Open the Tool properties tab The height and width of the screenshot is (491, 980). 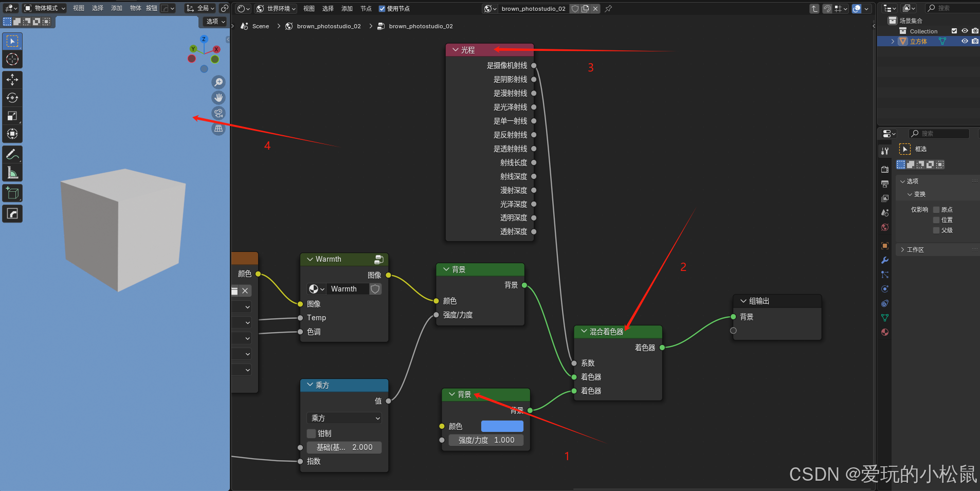coord(885,151)
